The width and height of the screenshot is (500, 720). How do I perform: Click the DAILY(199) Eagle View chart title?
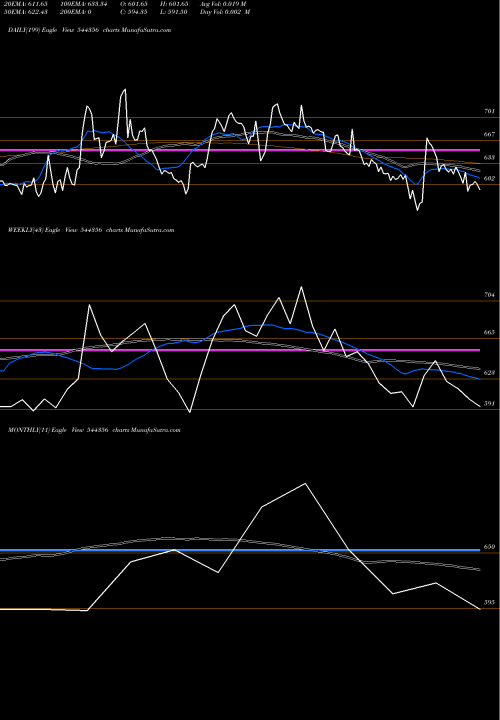point(90,30)
